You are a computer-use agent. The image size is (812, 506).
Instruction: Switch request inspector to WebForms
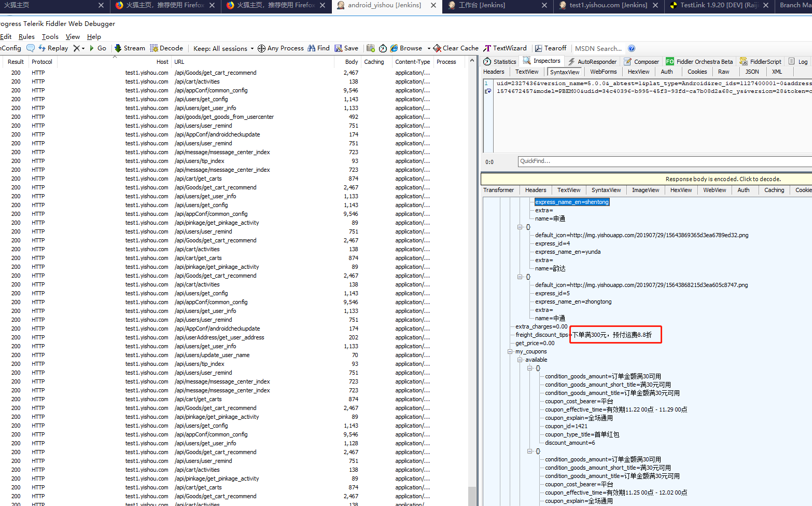tap(604, 72)
